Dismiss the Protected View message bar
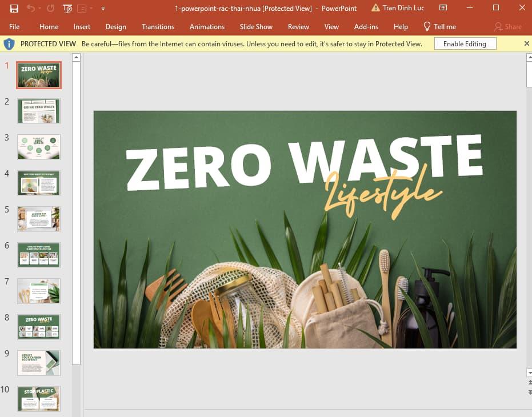Image resolution: width=532 pixels, height=417 pixels. (x=526, y=44)
